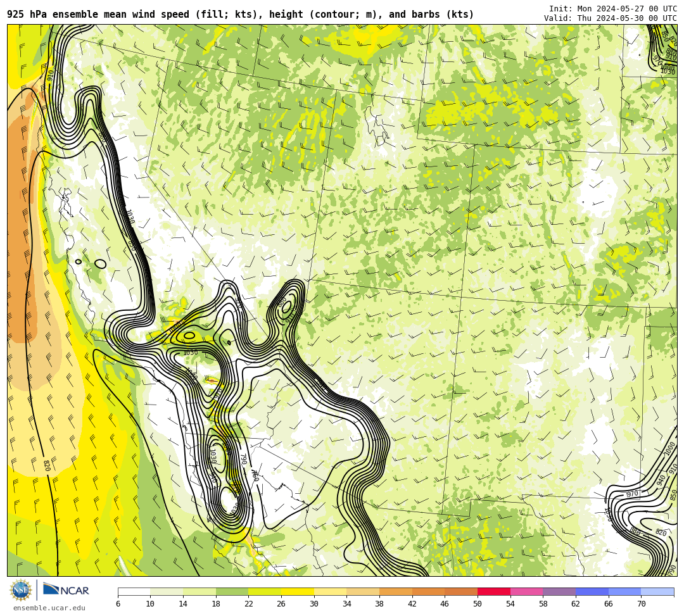Screen dimensions: 684x616
Task: Click the color bar tick label 10
Action: click(151, 604)
